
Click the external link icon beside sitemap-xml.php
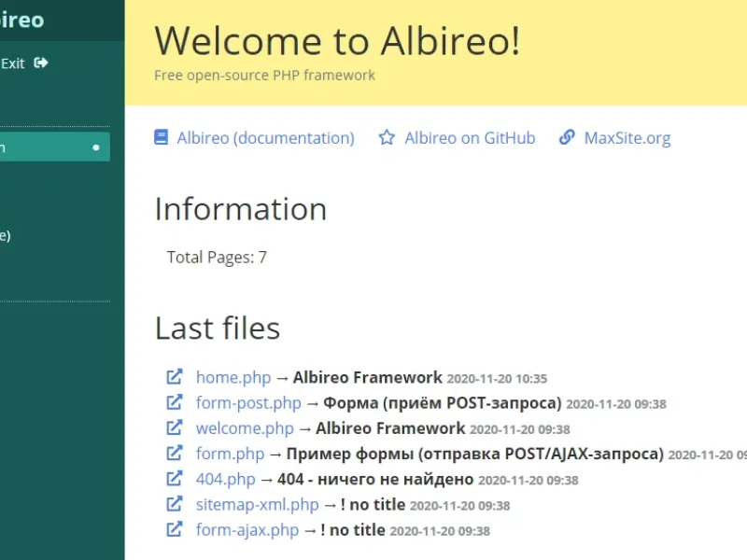[174, 504]
